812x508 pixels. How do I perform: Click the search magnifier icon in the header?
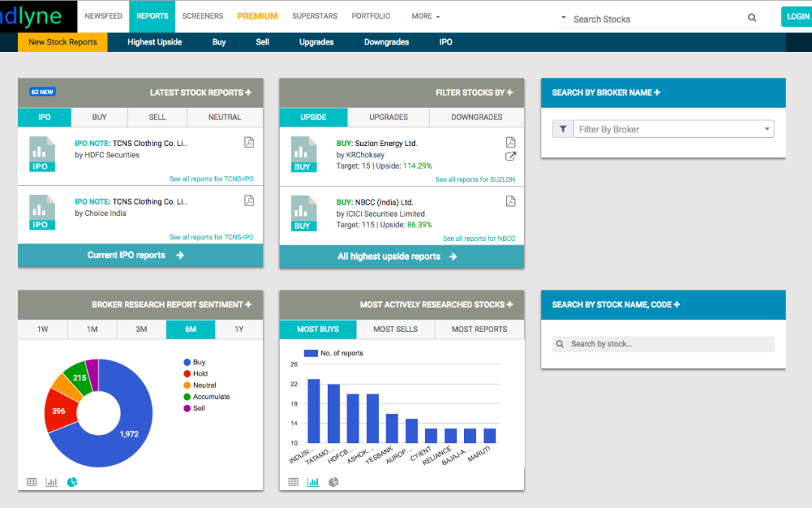click(x=752, y=17)
